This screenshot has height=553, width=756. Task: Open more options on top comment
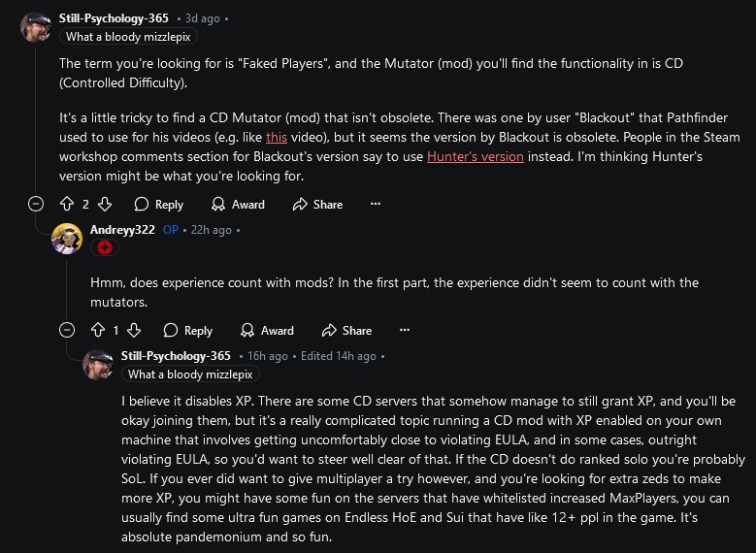click(x=376, y=204)
